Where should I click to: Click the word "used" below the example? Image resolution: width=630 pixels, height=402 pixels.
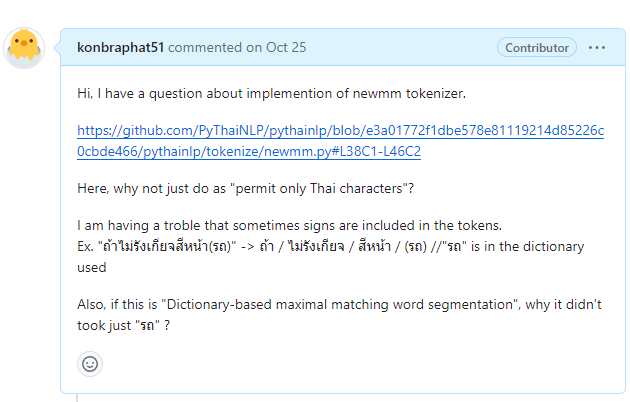point(92,267)
